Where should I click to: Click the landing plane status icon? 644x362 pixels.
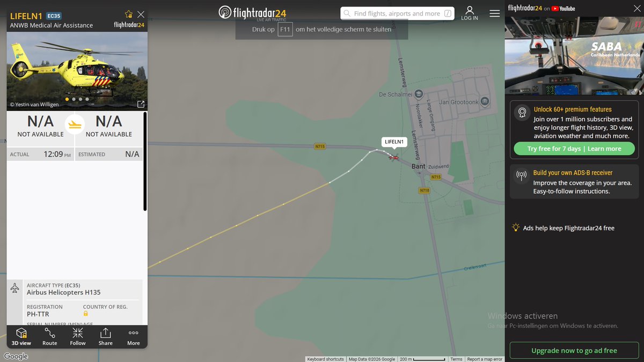(75, 124)
